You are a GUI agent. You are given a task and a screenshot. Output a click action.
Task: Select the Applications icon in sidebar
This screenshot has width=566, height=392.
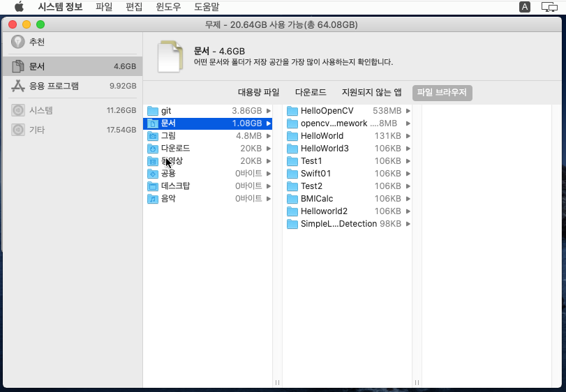click(18, 86)
